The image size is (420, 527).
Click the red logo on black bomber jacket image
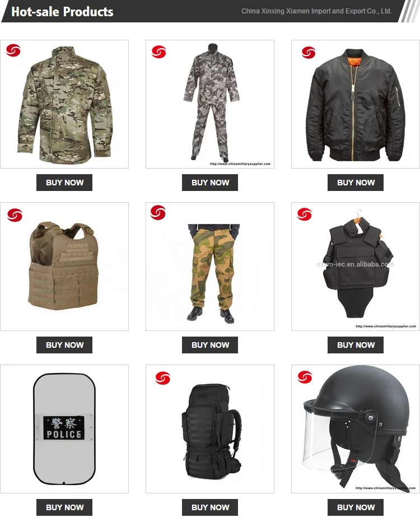pyautogui.click(x=309, y=53)
